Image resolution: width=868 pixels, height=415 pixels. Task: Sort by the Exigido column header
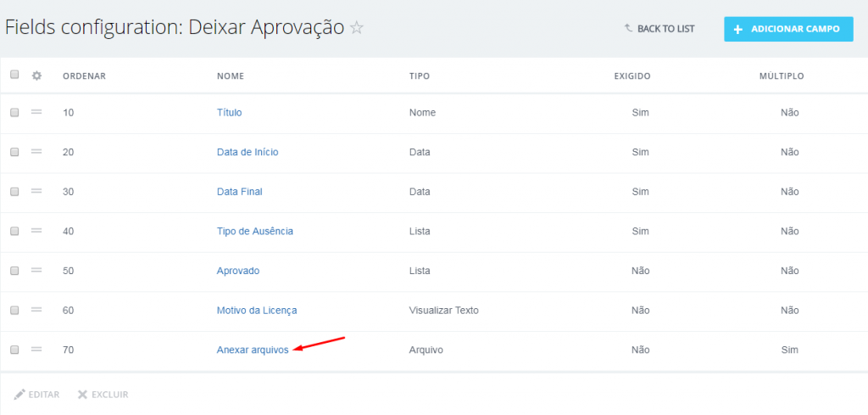(x=632, y=76)
